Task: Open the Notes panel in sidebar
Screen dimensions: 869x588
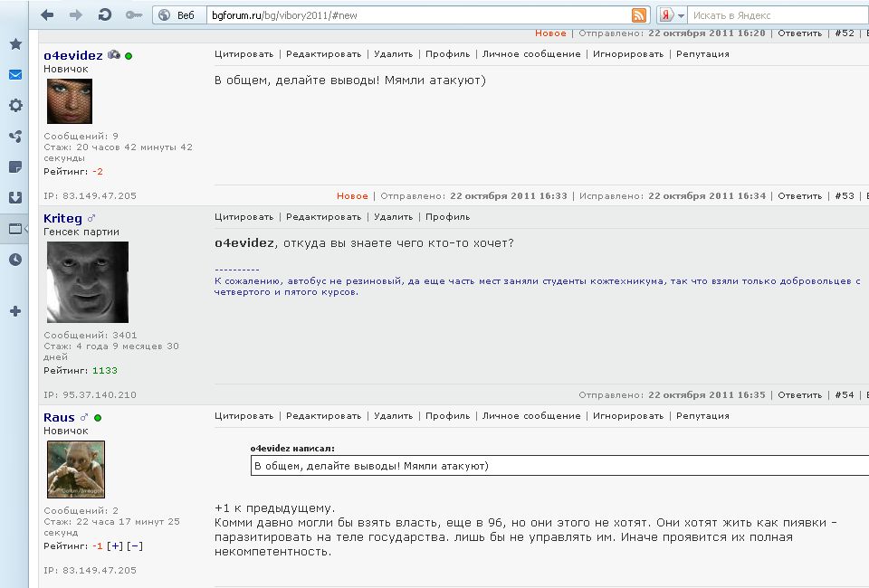Action: coord(15,166)
